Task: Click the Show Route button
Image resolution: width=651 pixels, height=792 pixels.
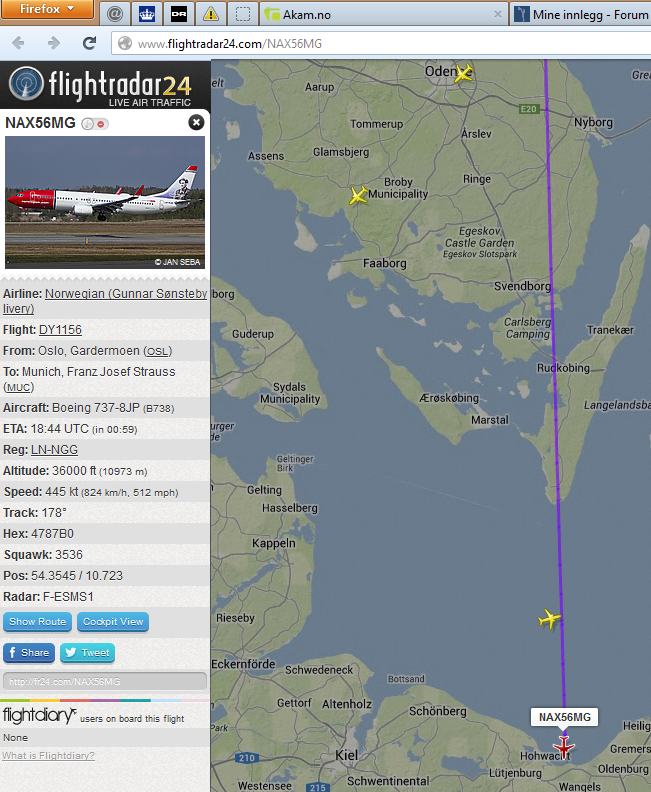Action: pyautogui.click(x=37, y=622)
